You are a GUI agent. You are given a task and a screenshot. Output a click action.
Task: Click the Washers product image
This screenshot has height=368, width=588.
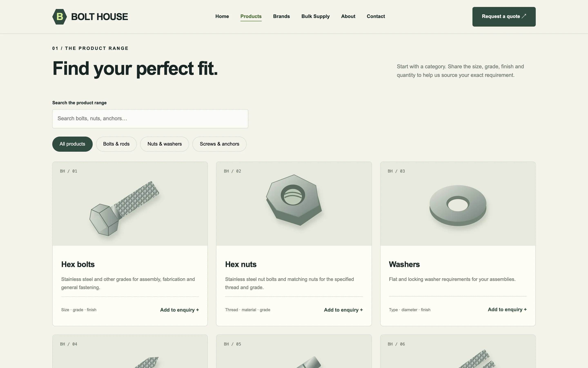coord(458,204)
